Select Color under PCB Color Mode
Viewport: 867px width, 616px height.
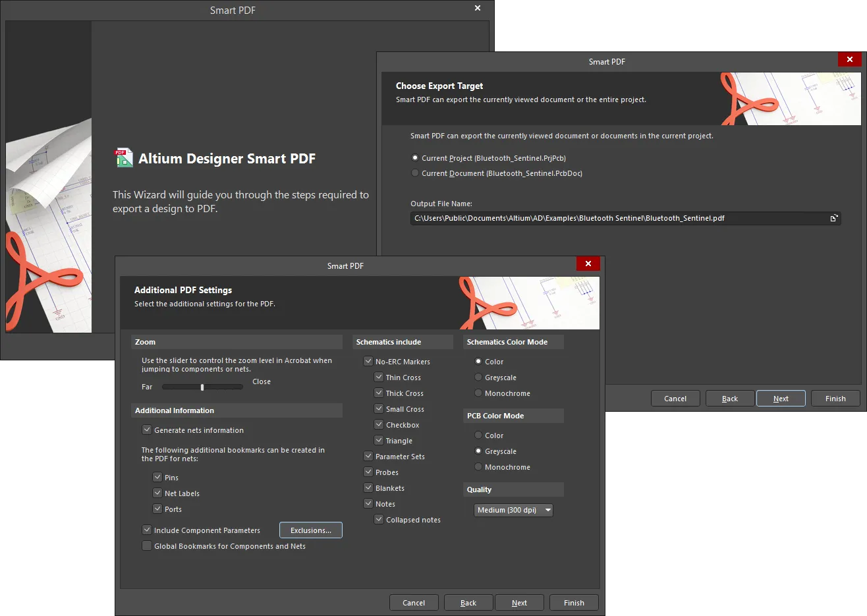(x=478, y=435)
